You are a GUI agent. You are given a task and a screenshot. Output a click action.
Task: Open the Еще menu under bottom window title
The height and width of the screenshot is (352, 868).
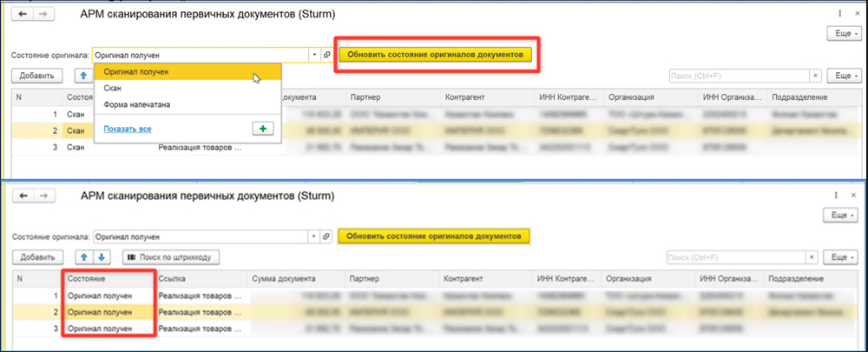[839, 215]
